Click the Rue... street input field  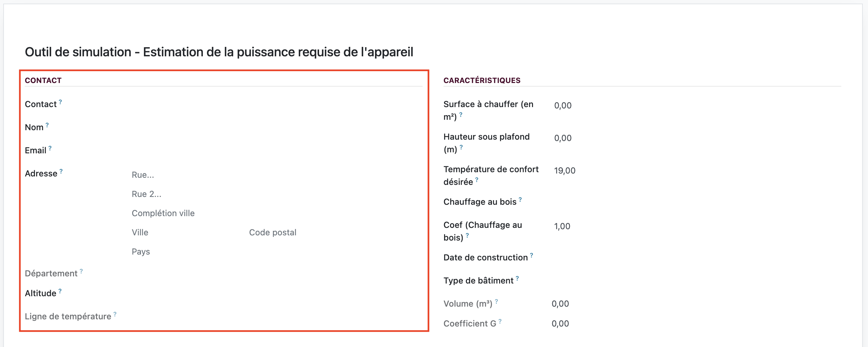(277, 175)
